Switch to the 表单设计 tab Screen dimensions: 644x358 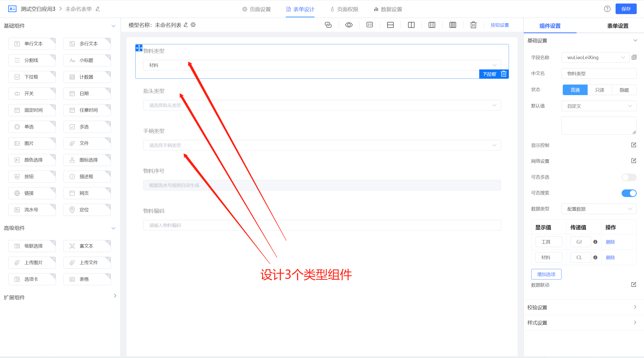click(300, 9)
